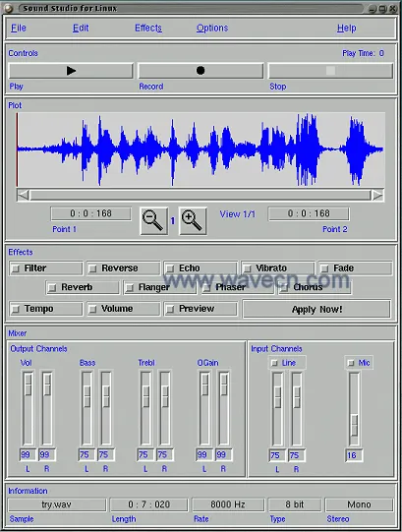Image resolution: width=402 pixels, height=532 pixels.
Task: Click the Bass left channel slider
Action: coord(86,408)
